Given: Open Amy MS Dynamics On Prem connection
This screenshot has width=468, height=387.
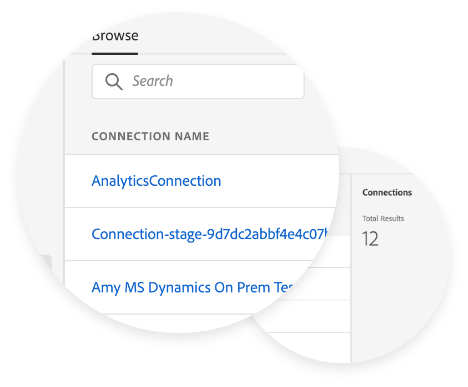Looking at the screenshot, I should pos(193,288).
